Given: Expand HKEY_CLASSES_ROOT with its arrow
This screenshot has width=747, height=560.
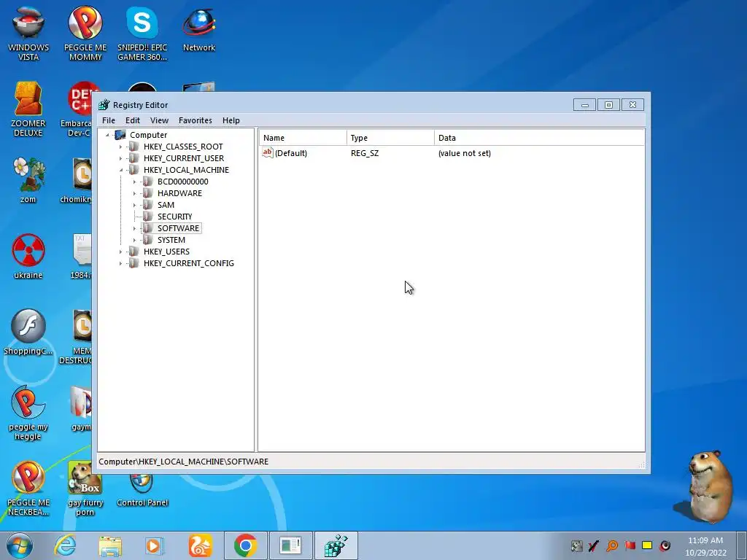Looking at the screenshot, I should pyautogui.click(x=120, y=147).
